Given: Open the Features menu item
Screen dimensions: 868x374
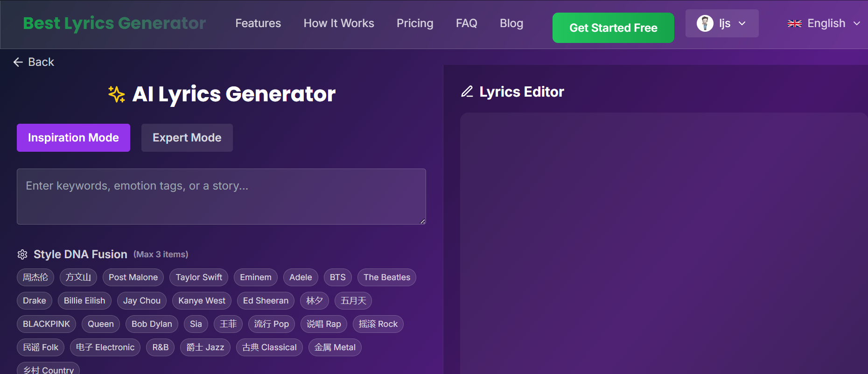Looking at the screenshot, I should tap(258, 23).
